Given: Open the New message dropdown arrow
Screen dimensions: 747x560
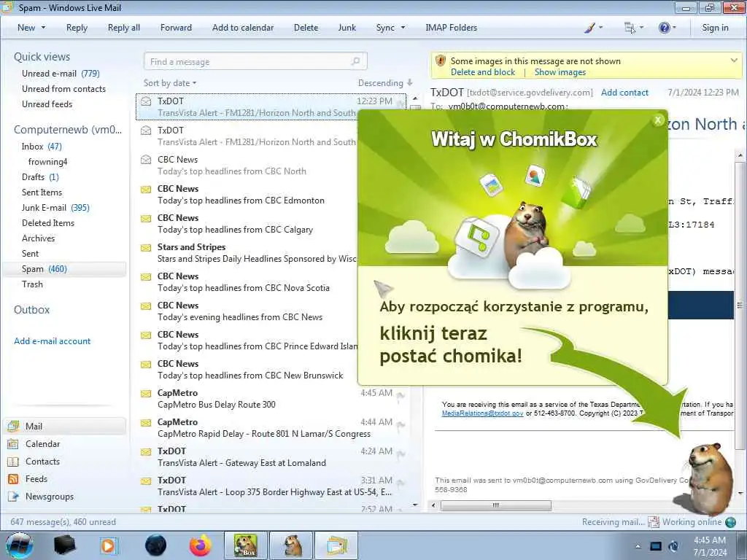Looking at the screenshot, I should coord(43,28).
